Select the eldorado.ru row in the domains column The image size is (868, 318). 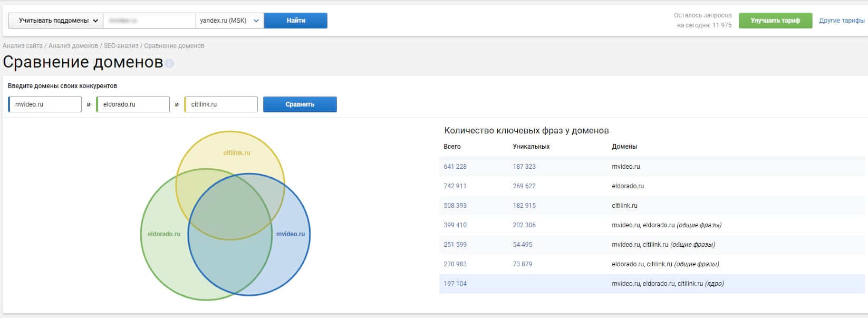628,186
